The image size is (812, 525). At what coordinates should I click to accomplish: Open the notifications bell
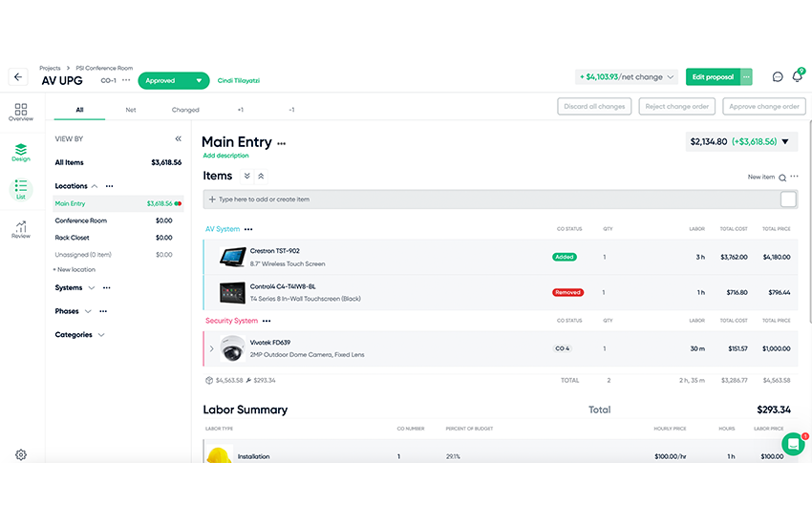click(x=798, y=76)
